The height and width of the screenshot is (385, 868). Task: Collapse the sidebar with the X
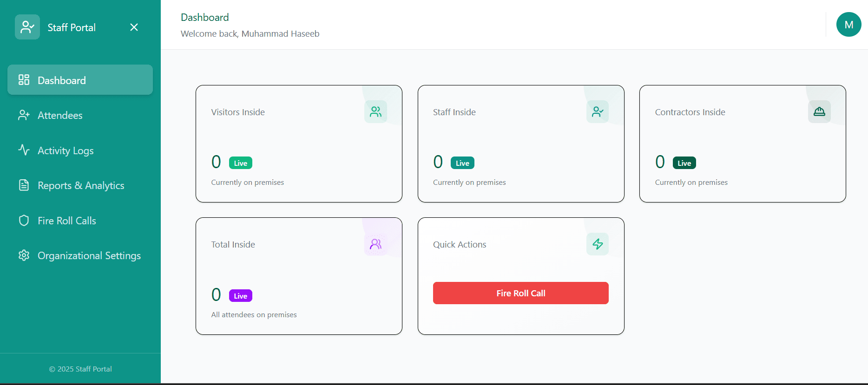tap(134, 27)
